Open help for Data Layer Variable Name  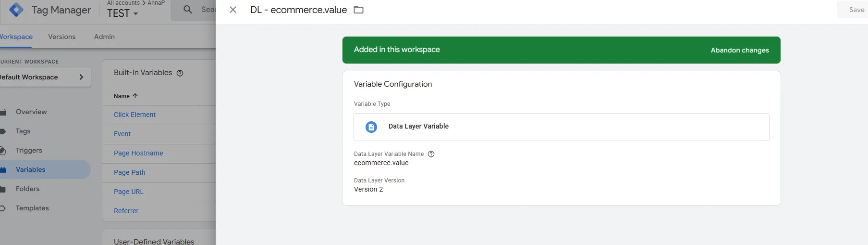click(x=431, y=154)
